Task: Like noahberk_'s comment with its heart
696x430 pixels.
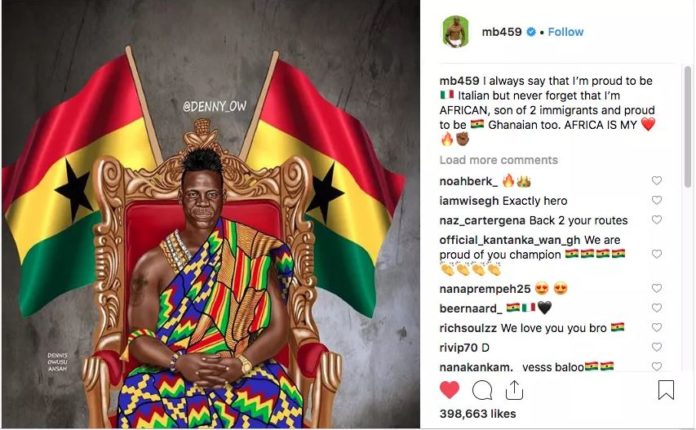Action: pyautogui.click(x=656, y=180)
